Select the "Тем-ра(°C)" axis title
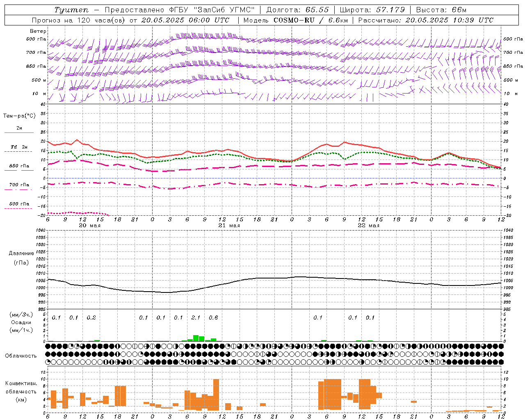Viewport: 525px width, 420px height. pos(19,116)
